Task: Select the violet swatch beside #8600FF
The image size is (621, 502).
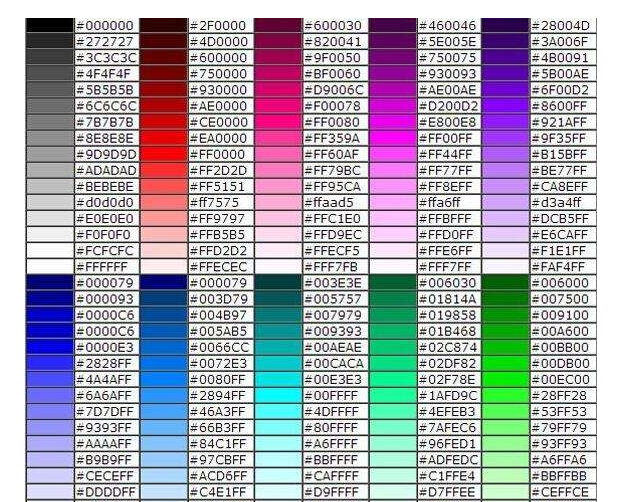Action: [505, 106]
